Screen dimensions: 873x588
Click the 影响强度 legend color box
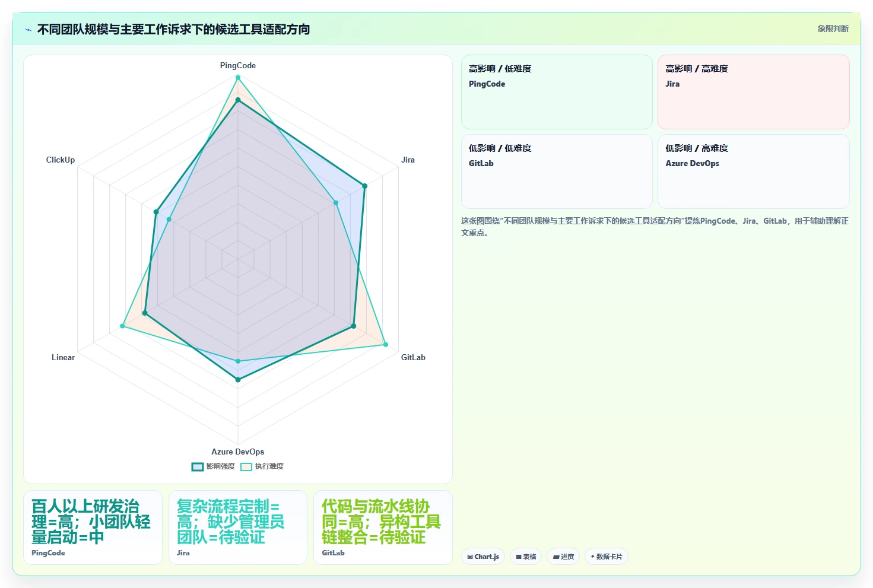click(198, 466)
